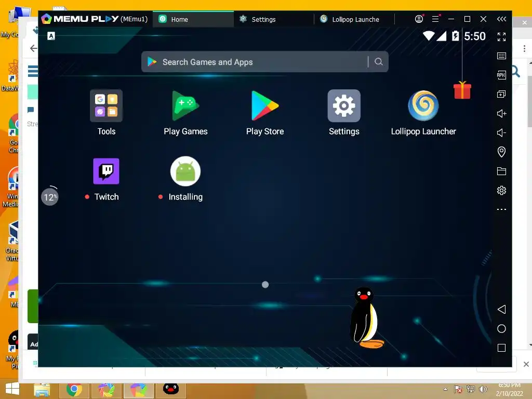The width and height of the screenshot is (532, 399).
Task: Install an APK from sidebar
Action: [x=501, y=75]
